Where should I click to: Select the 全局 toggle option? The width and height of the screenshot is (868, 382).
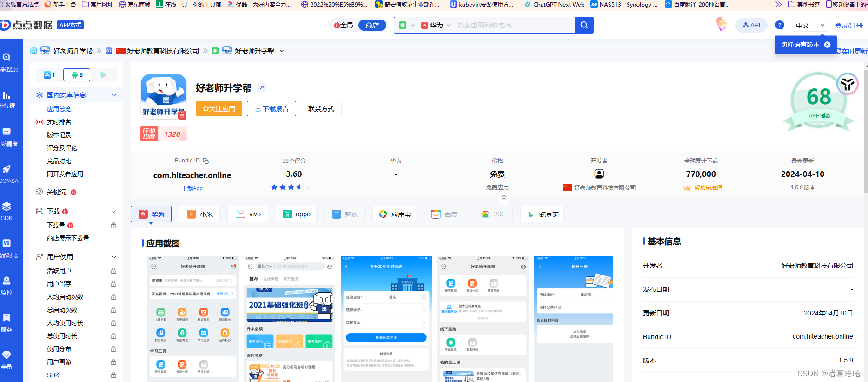344,25
